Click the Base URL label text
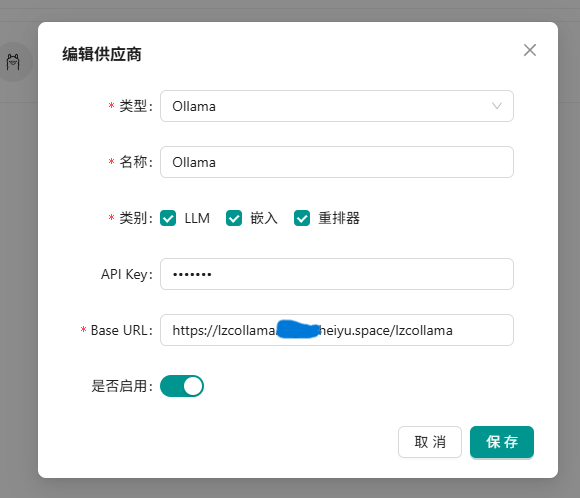 click(121, 330)
